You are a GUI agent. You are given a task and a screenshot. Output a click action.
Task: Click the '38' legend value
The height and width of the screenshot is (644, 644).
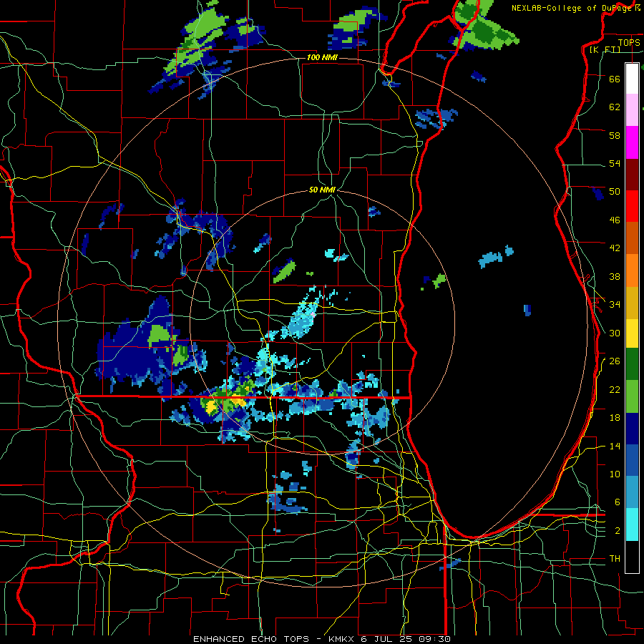[615, 276]
